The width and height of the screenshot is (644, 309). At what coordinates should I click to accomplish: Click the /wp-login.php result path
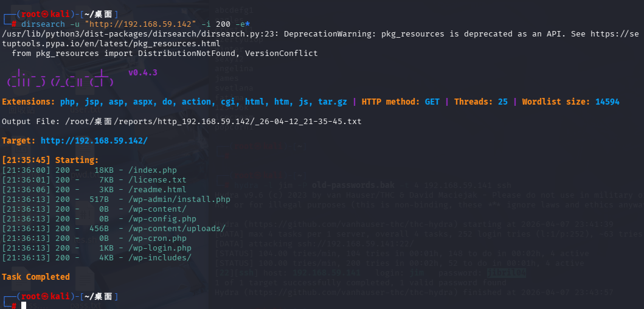[x=161, y=248]
